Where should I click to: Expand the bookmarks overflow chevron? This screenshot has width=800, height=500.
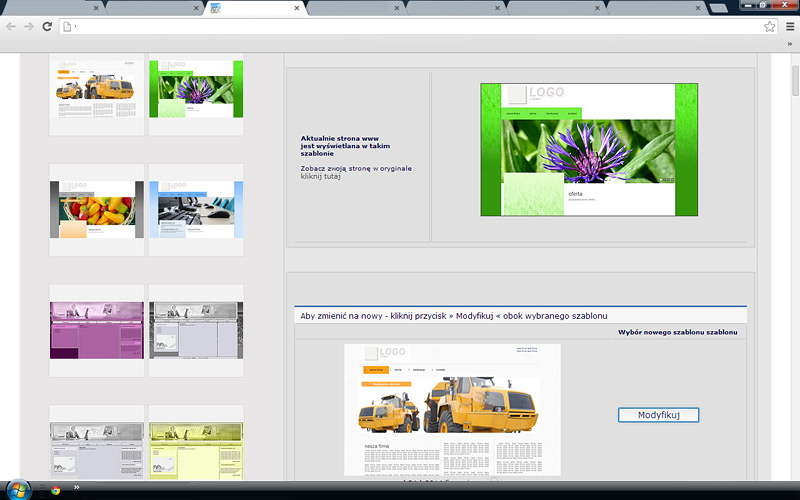pyautogui.click(x=789, y=44)
